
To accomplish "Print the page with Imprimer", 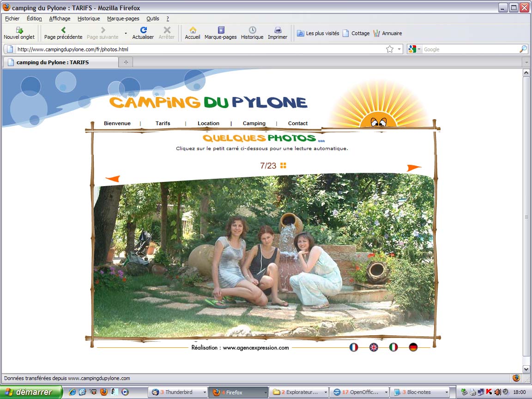I will pyautogui.click(x=278, y=33).
